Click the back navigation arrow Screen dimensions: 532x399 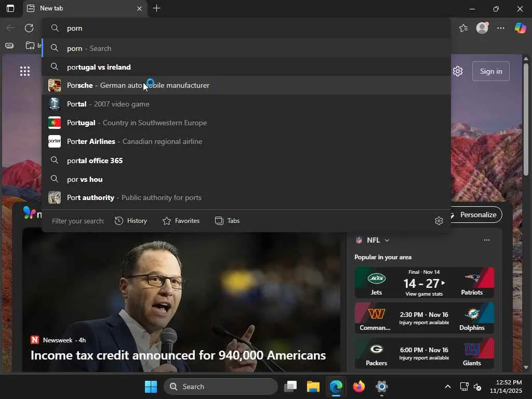pos(10,28)
